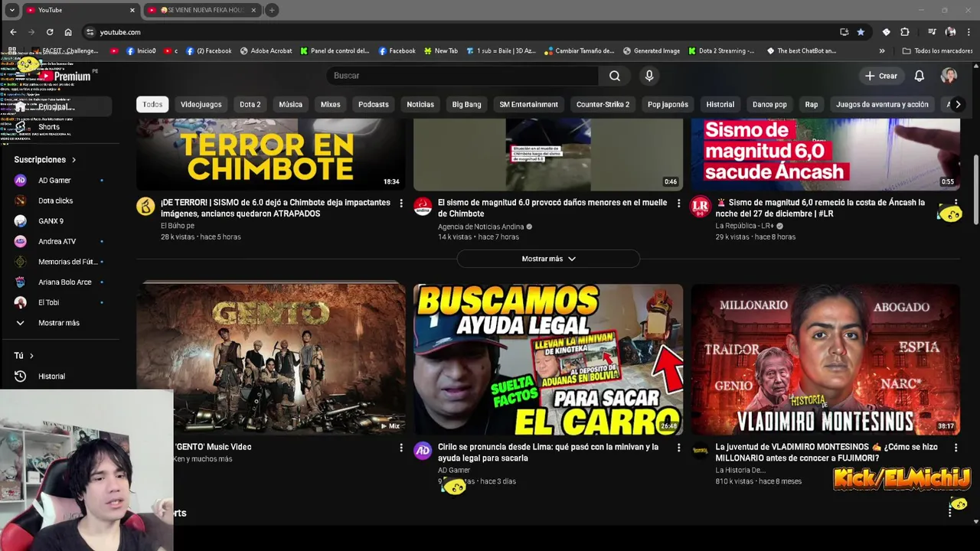The image size is (980, 551).
Task: Open the Andrea ATV subscription
Action: click(x=60, y=242)
